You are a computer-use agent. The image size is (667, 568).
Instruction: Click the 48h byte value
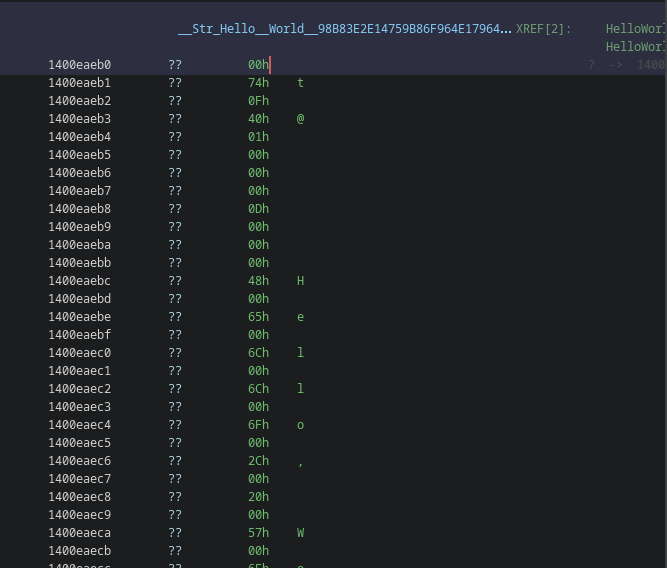259,281
